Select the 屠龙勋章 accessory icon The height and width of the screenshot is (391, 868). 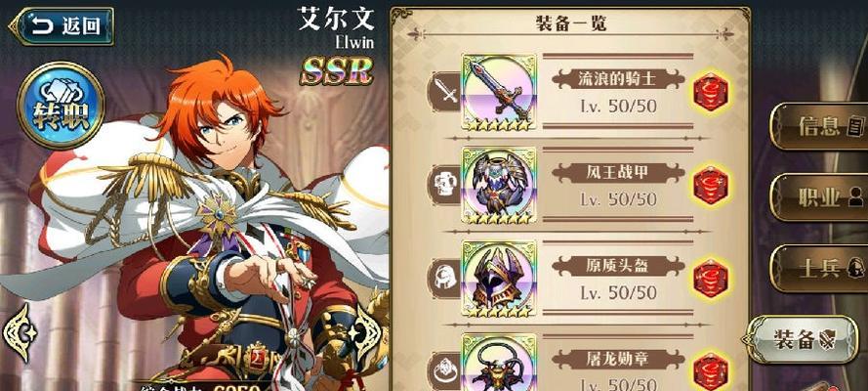[x=499, y=364]
